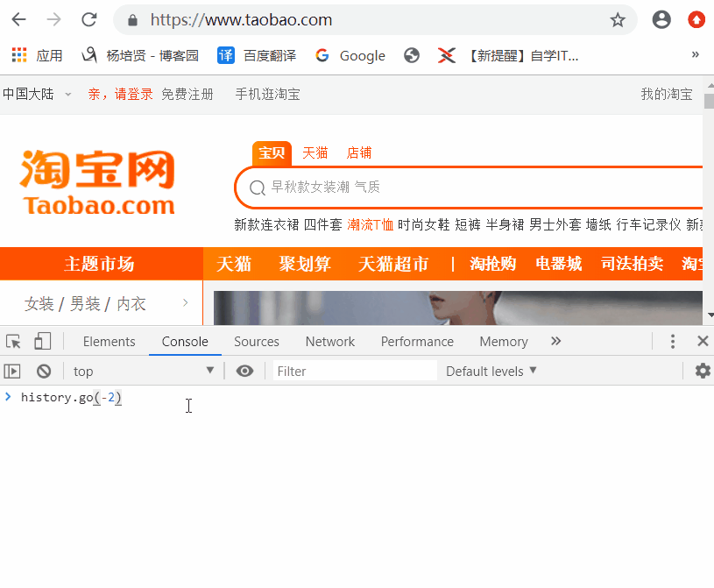
Task: Select the 店铺 search tab
Action: [x=359, y=152]
